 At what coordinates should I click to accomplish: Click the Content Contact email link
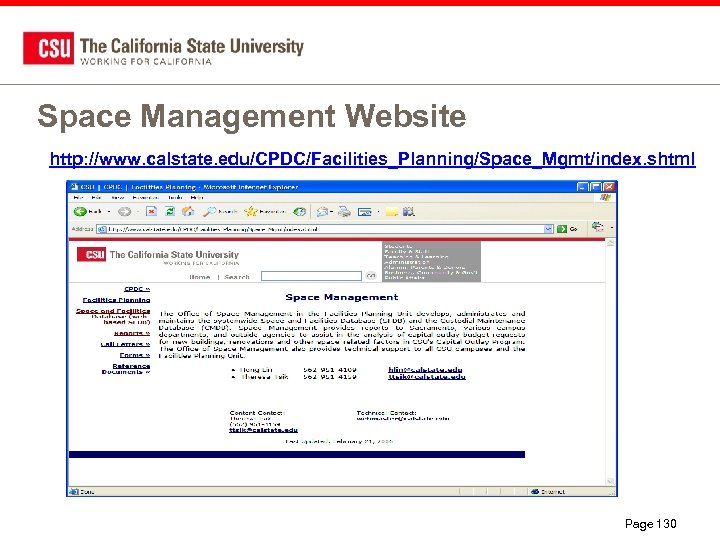coord(264,430)
